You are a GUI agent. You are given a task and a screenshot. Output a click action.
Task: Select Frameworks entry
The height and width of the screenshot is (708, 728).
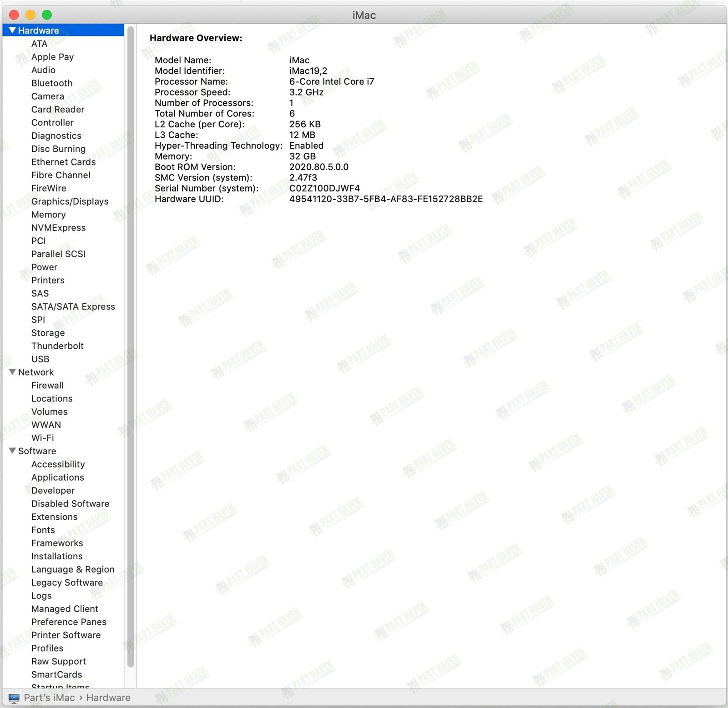click(x=57, y=543)
